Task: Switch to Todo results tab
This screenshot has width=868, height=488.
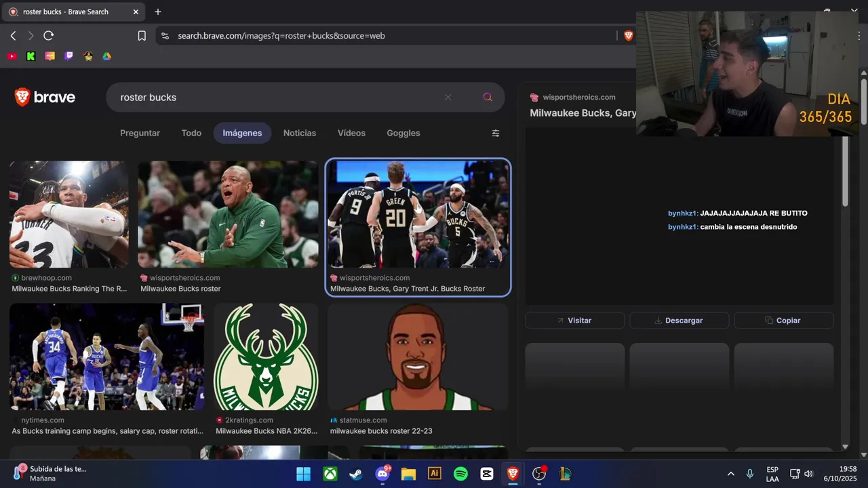Action: tap(191, 134)
